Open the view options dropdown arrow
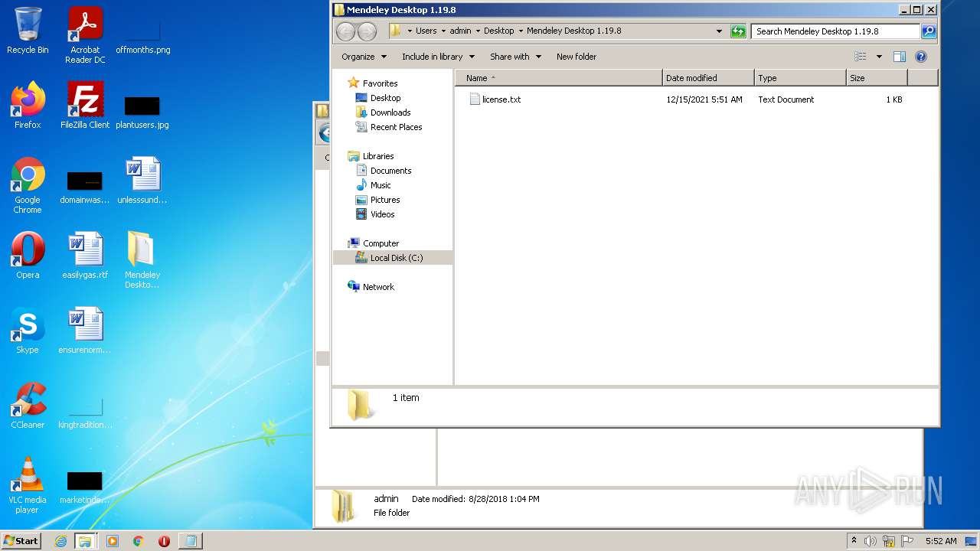Screen dimensions: 980x551 click(x=879, y=57)
